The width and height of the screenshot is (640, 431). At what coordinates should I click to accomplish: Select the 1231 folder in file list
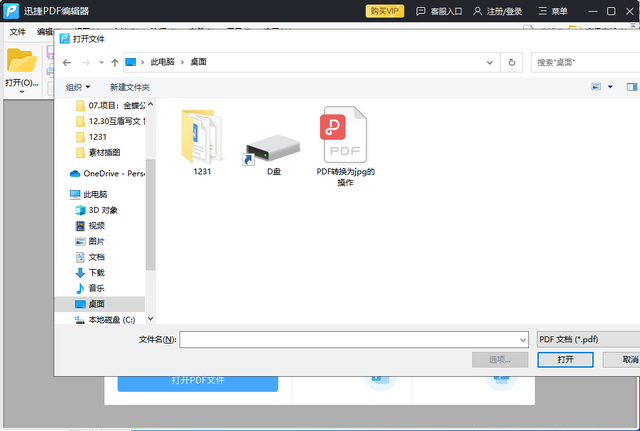[202, 142]
